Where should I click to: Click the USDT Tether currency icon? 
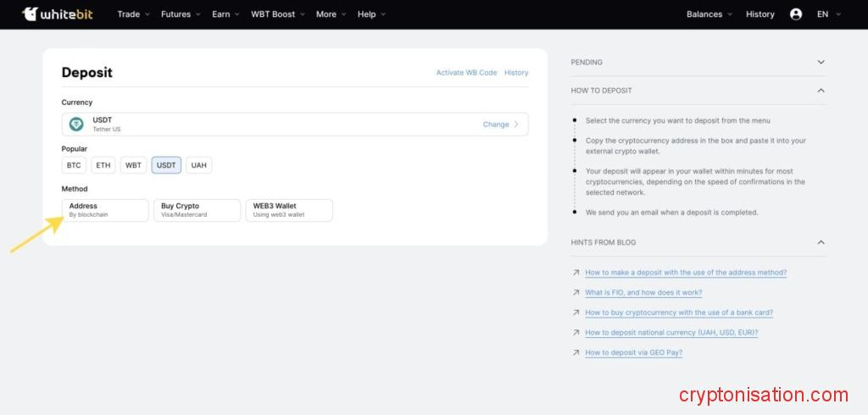76,125
